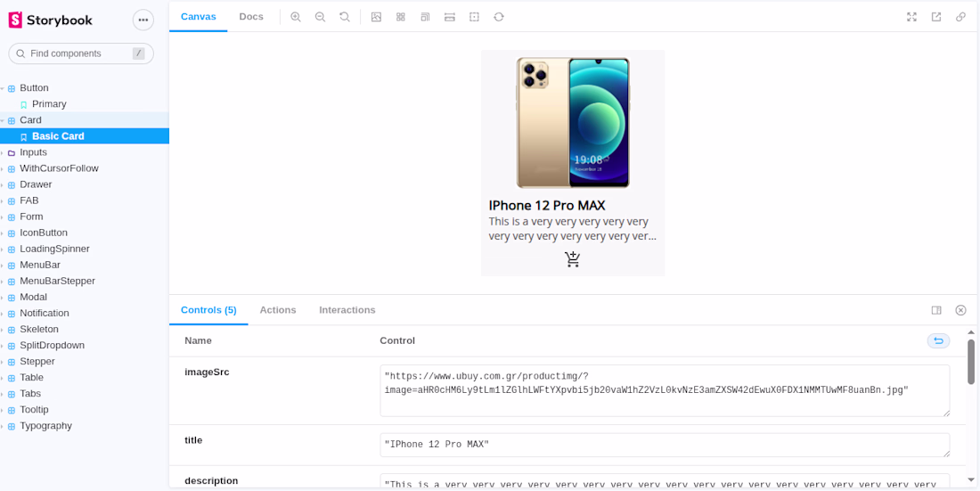Viewport: 980px width, 491px height.
Task: Click the description control text area
Action: click(x=665, y=481)
